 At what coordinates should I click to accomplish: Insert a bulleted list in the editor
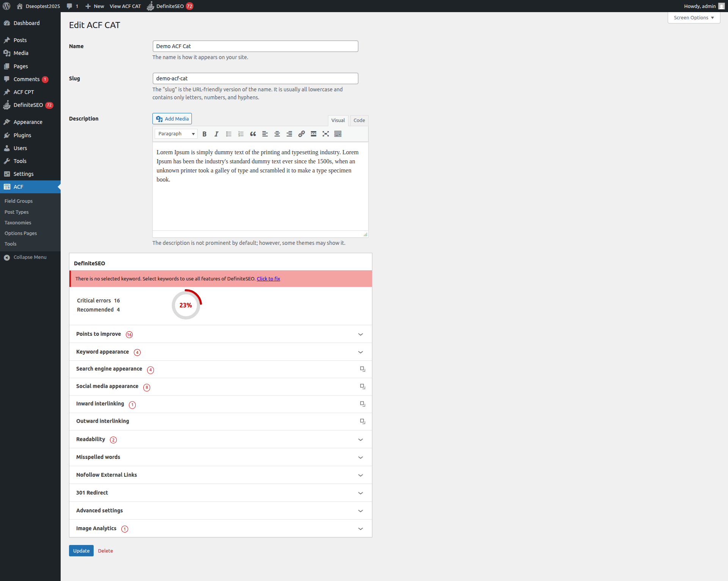(x=229, y=134)
